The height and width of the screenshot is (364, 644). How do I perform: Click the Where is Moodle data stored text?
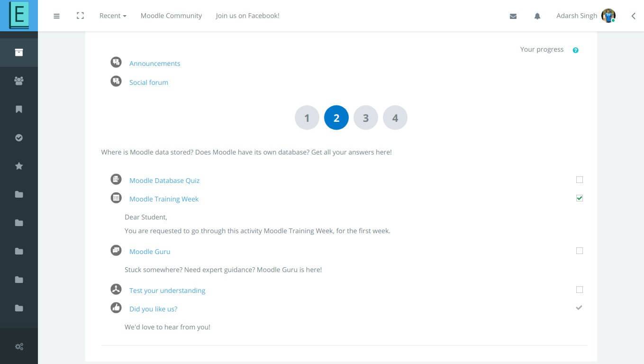coord(246,152)
